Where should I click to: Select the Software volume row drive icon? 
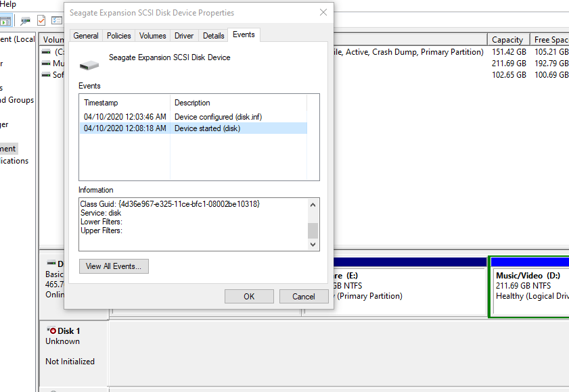46,75
